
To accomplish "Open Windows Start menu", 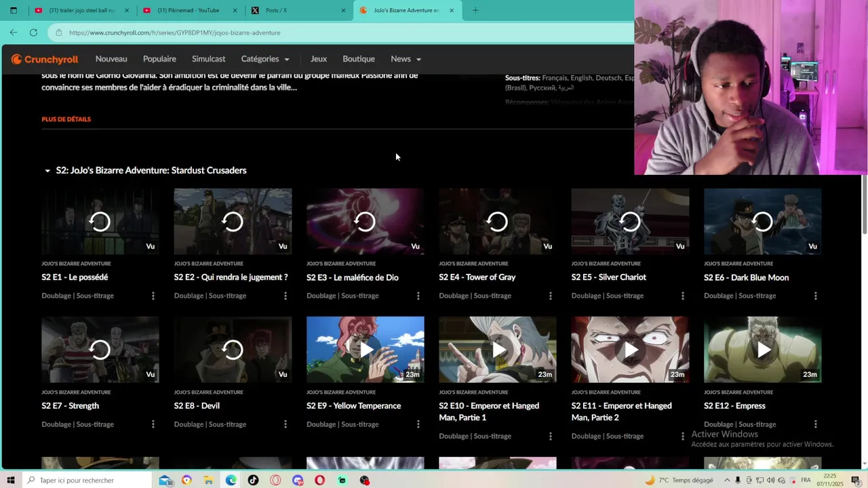I will (x=11, y=480).
